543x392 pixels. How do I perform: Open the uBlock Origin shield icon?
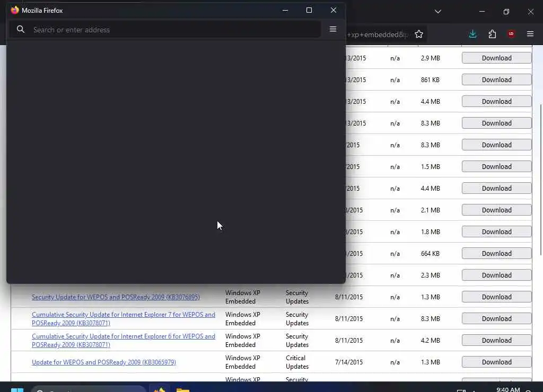(x=511, y=33)
